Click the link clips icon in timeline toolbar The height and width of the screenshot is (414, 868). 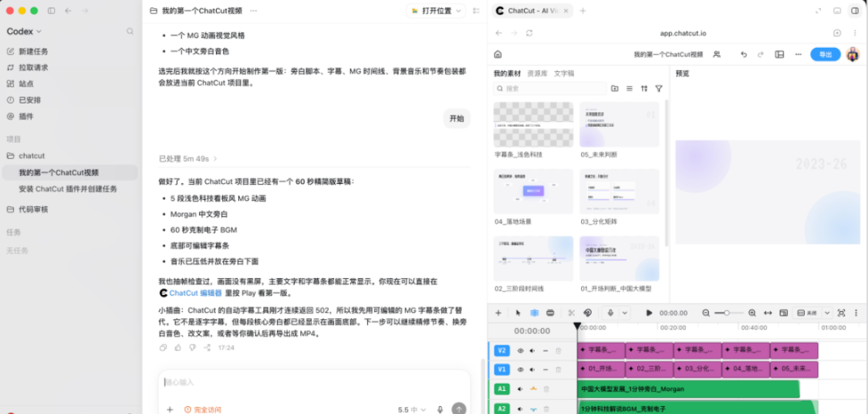[x=588, y=313]
